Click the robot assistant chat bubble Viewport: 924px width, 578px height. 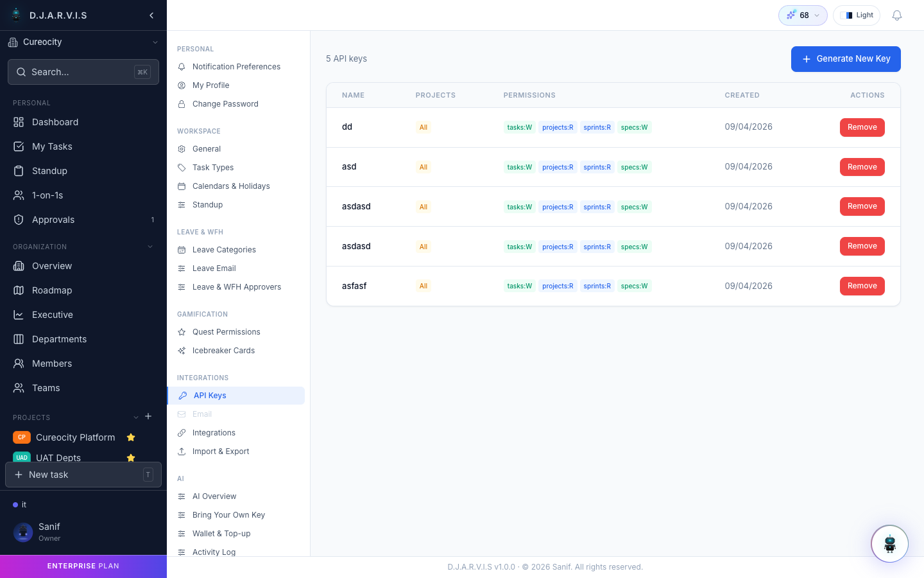[x=889, y=544]
